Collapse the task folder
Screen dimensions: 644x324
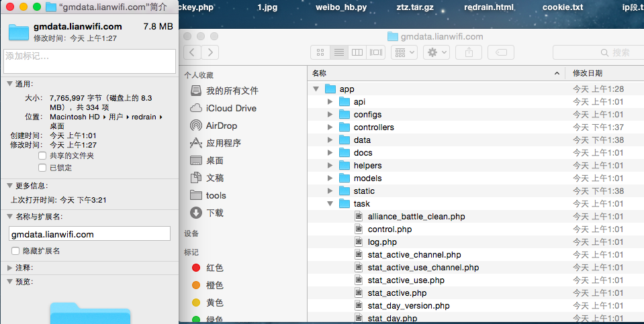click(330, 203)
